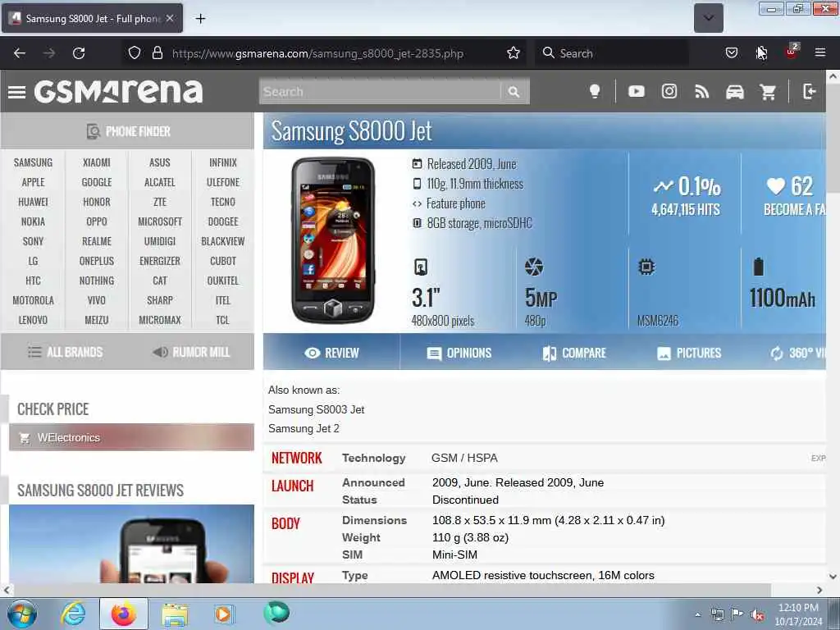Click the site search magnifier button
Screen dimensions: 840x630
[x=514, y=92]
